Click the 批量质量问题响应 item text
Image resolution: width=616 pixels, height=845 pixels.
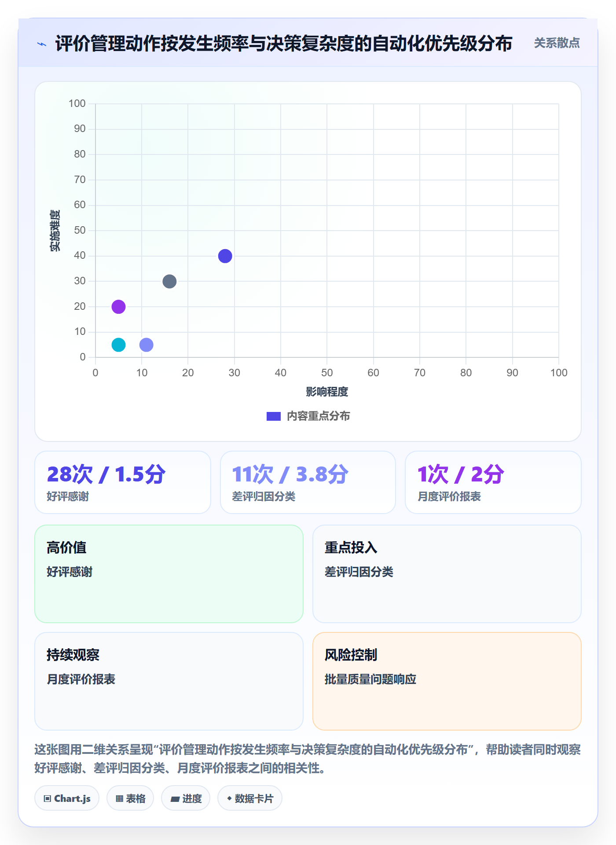(370, 679)
